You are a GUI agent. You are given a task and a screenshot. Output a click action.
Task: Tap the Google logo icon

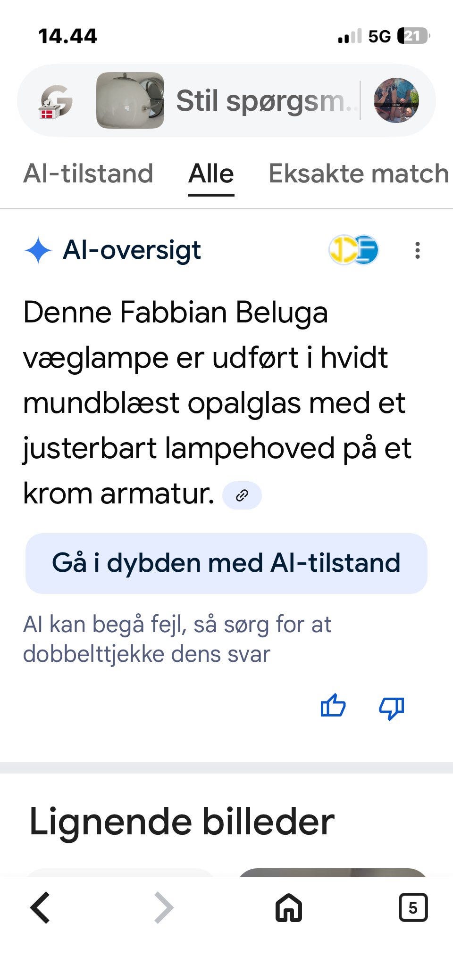click(x=56, y=101)
